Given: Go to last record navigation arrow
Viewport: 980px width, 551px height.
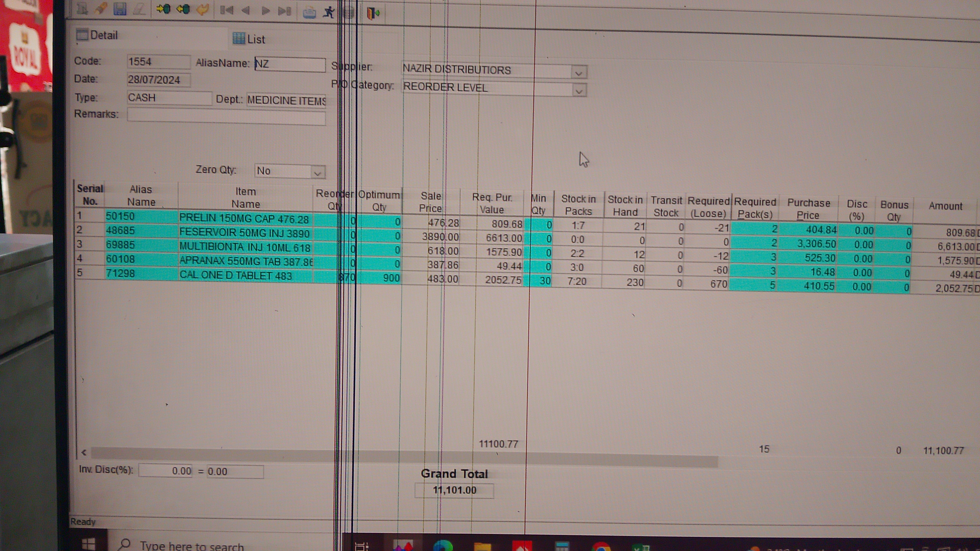Looking at the screenshot, I should (285, 11).
